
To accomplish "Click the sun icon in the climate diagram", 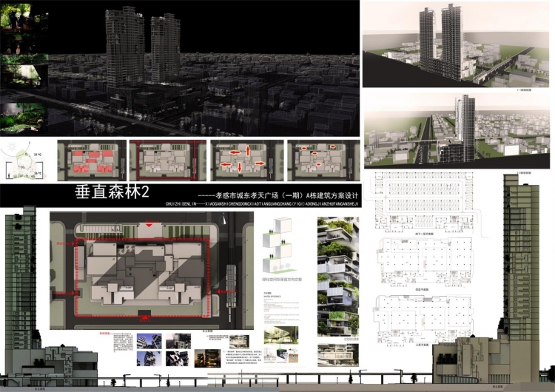I will click(x=12, y=146).
